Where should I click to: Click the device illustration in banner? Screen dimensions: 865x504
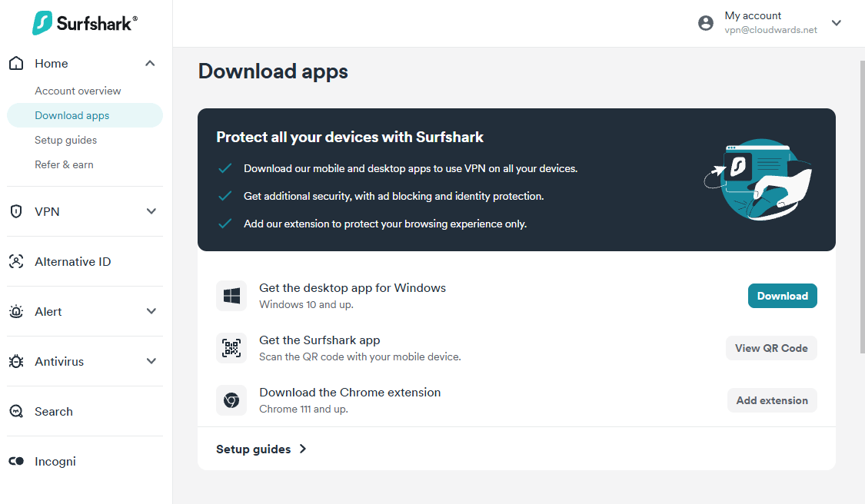(759, 179)
